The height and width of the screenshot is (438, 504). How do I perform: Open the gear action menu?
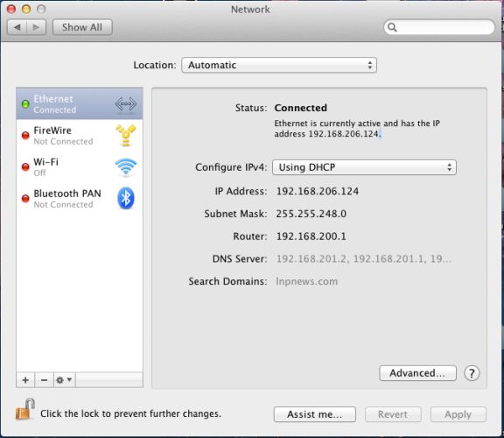(64, 380)
